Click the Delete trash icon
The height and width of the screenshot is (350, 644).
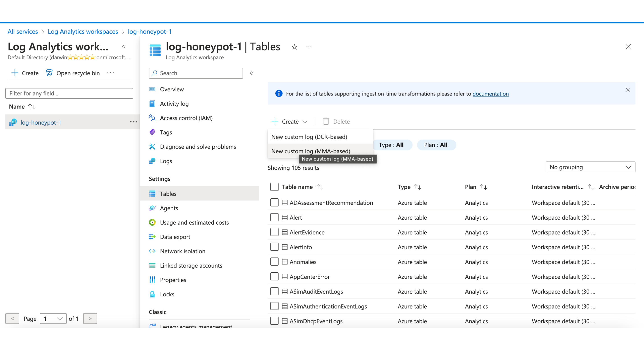click(x=326, y=121)
